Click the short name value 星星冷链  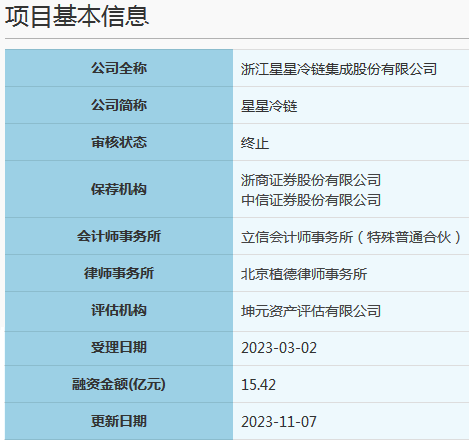click(269, 106)
